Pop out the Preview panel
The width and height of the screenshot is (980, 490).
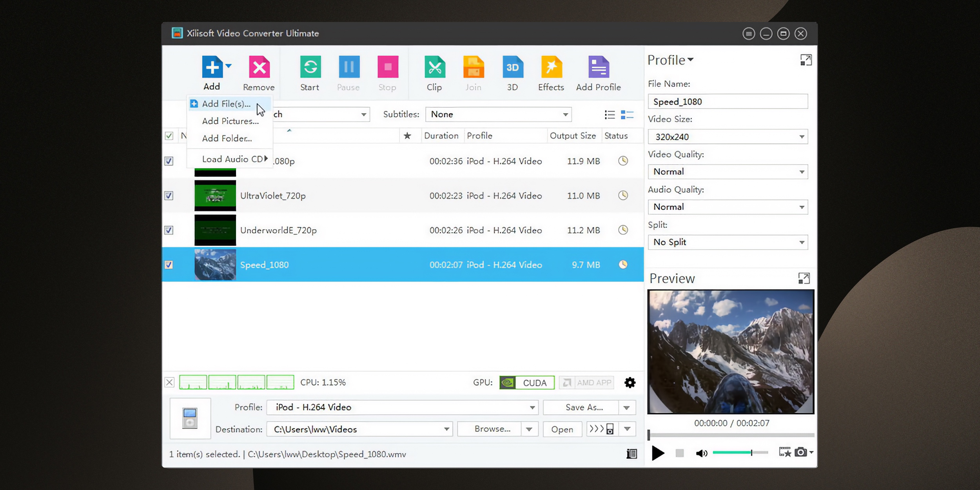click(x=804, y=278)
